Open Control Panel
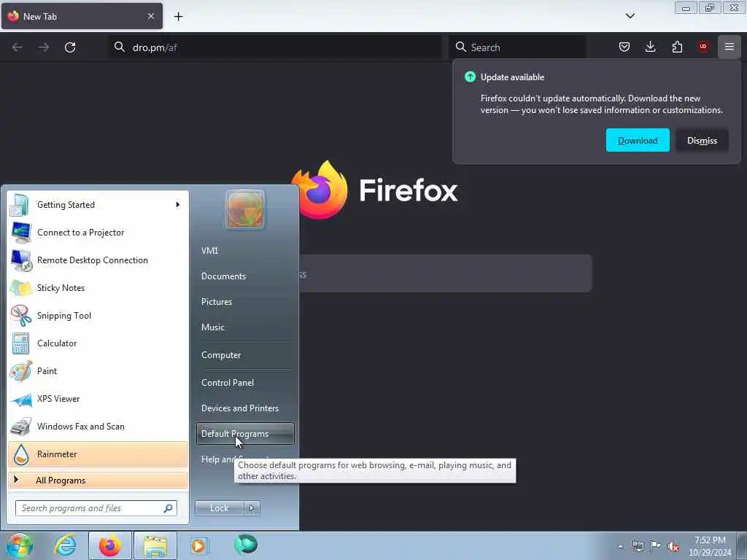747x560 pixels. click(x=245, y=382)
